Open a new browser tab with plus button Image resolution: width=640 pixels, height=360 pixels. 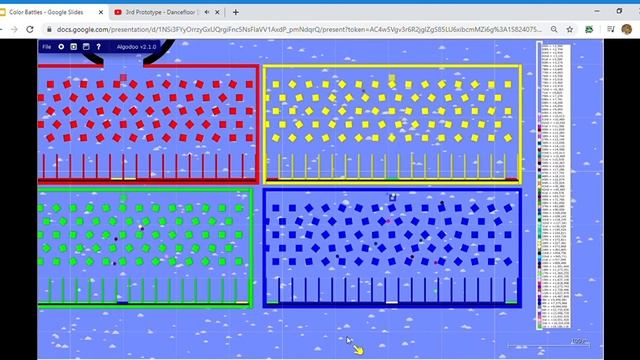click(x=236, y=12)
